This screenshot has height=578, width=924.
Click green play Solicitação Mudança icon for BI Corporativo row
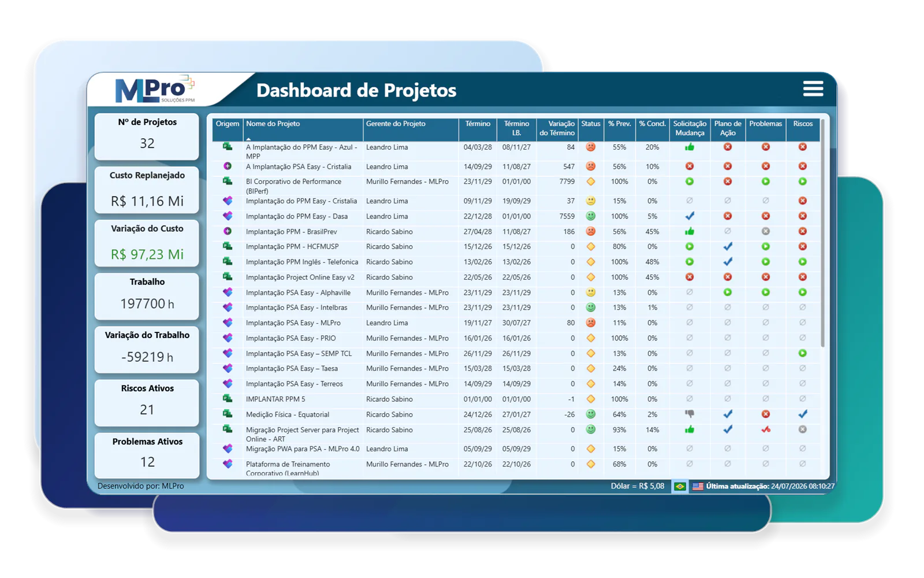tap(690, 181)
